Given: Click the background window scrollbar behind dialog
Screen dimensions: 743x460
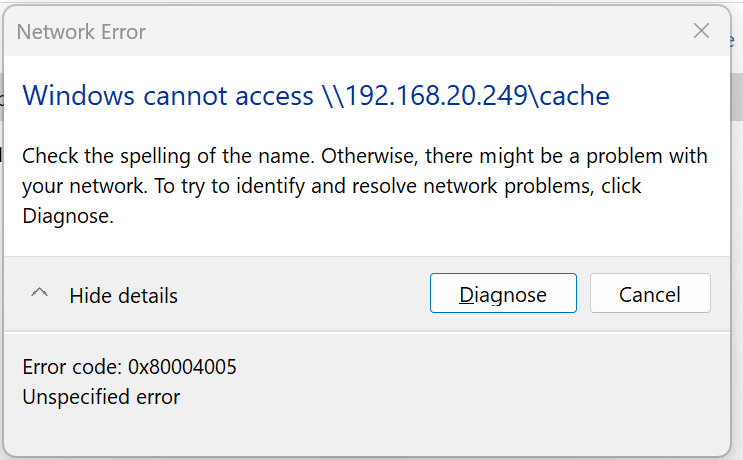Looking at the screenshot, I should 737,97.
